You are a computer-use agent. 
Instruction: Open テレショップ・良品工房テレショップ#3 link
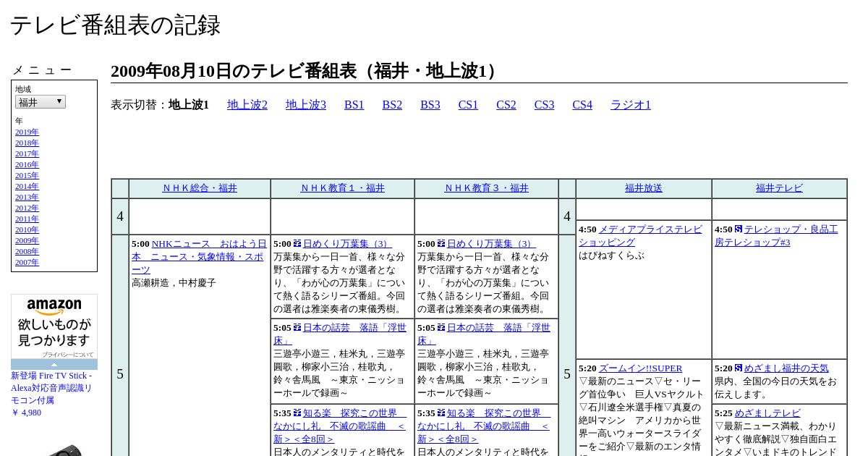click(776, 236)
